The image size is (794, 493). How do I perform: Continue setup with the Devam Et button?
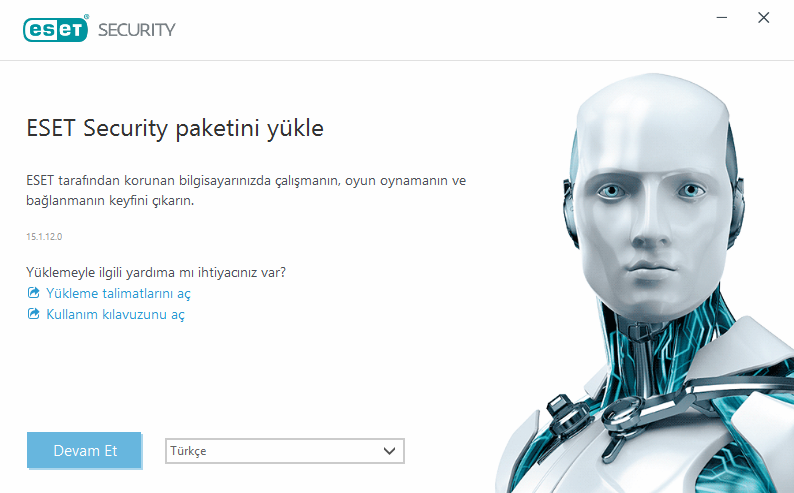coord(85,450)
